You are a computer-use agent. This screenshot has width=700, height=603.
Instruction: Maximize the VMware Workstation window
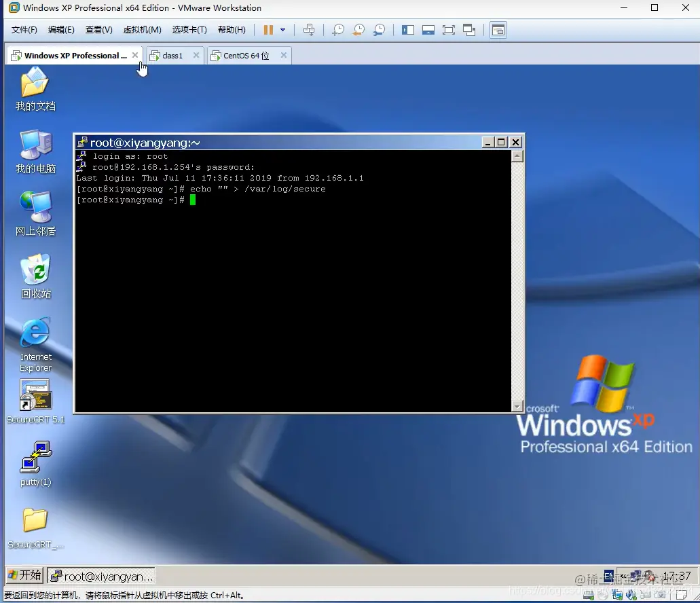pos(655,8)
